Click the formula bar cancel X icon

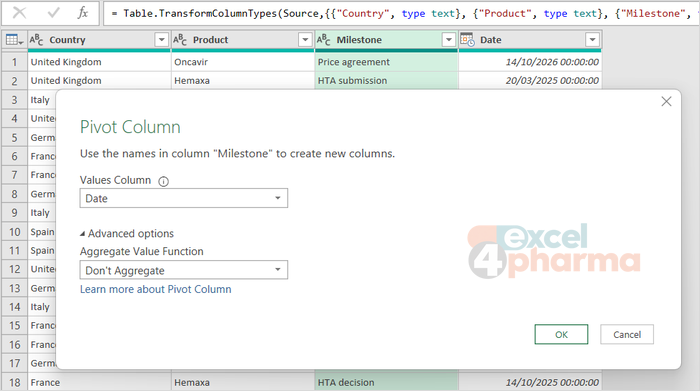point(19,13)
